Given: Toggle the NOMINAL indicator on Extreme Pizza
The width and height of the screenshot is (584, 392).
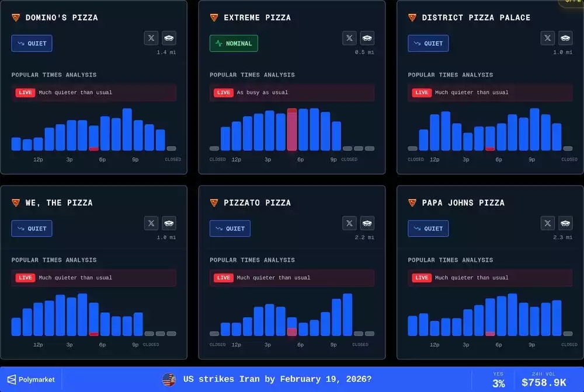Looking at the screenshot, I should tap(234, 43).
